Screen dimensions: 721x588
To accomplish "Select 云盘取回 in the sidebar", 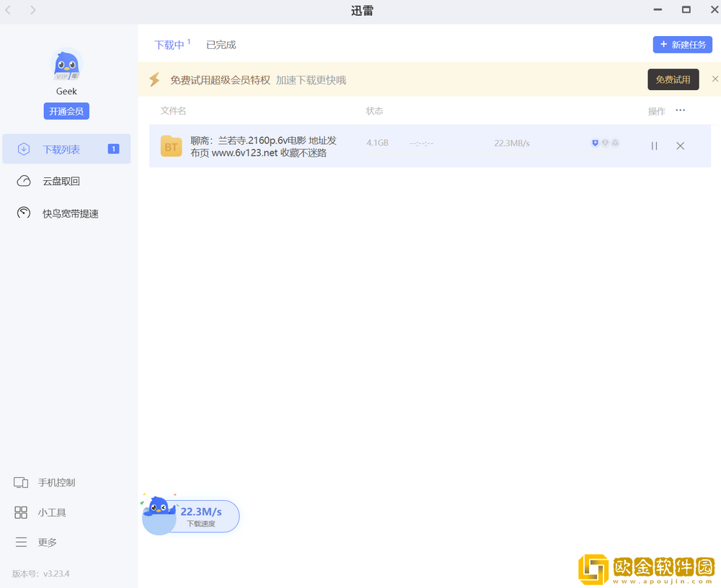I will coord(61,181).
